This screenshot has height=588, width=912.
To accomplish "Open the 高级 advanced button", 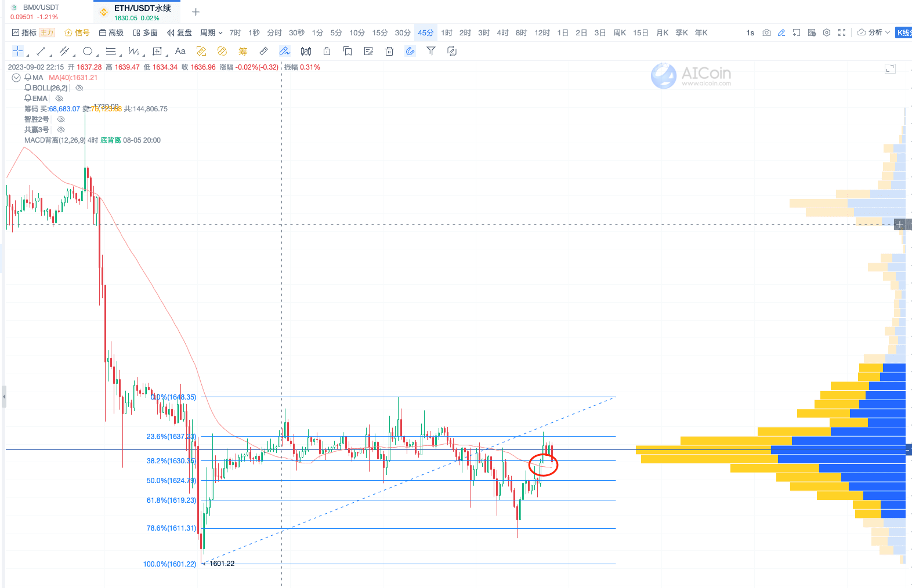I will (x=111, y=32).
